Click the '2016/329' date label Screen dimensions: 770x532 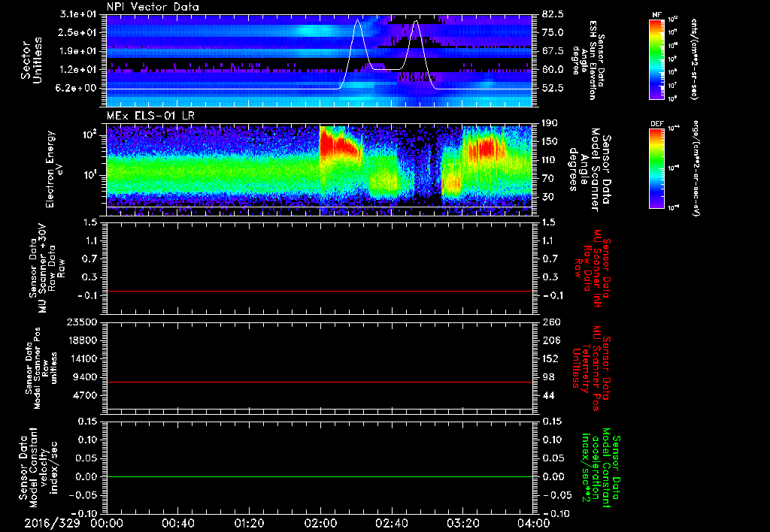(53, 523)
